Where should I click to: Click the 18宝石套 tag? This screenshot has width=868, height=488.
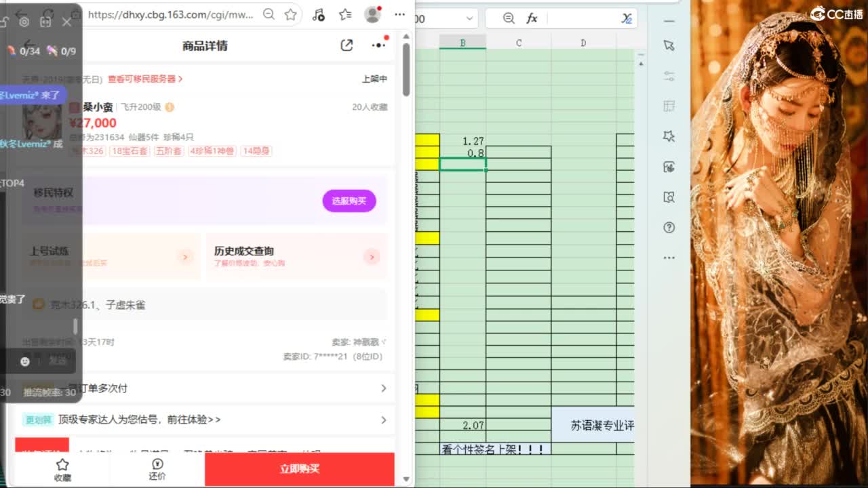tap(130, 151)
